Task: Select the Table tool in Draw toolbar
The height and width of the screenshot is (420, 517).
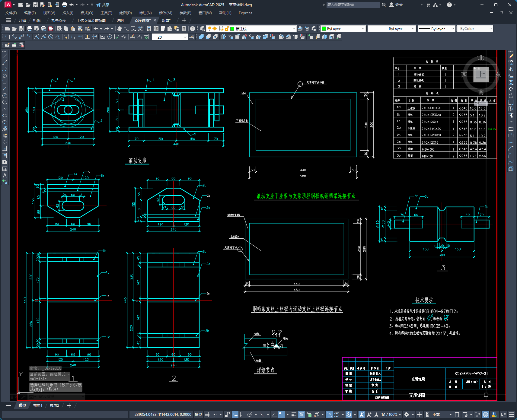Action: point(5,169)
